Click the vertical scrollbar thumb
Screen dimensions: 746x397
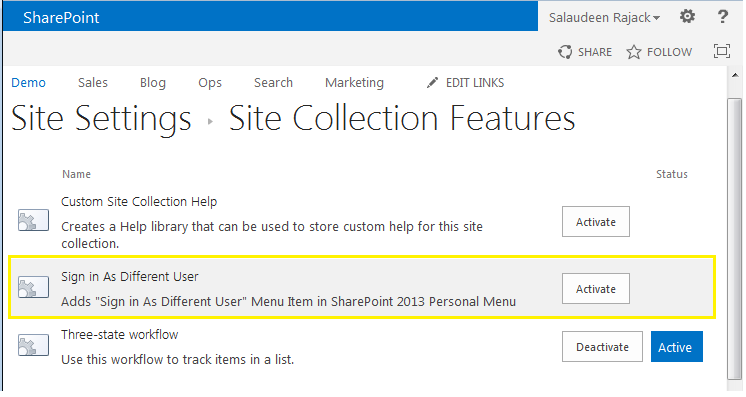click(x=735, y=239)
